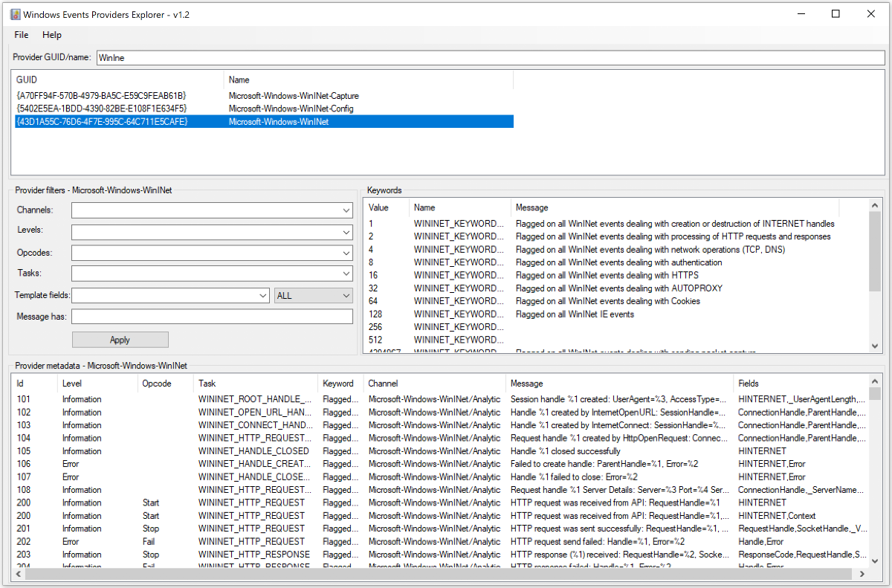This screenshot has width=892, height=588.
Task: Select the keyword message about authentication
Action: point(618,262)
